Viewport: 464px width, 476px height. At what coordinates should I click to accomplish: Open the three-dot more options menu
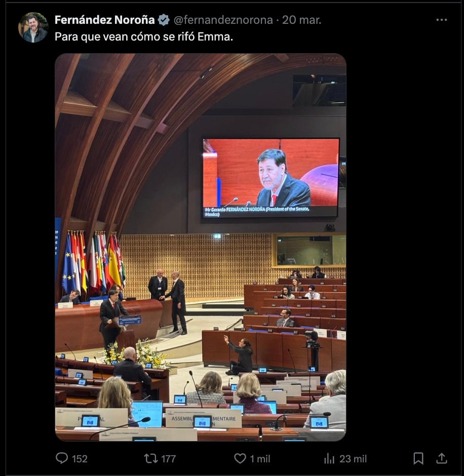(442, 20)
